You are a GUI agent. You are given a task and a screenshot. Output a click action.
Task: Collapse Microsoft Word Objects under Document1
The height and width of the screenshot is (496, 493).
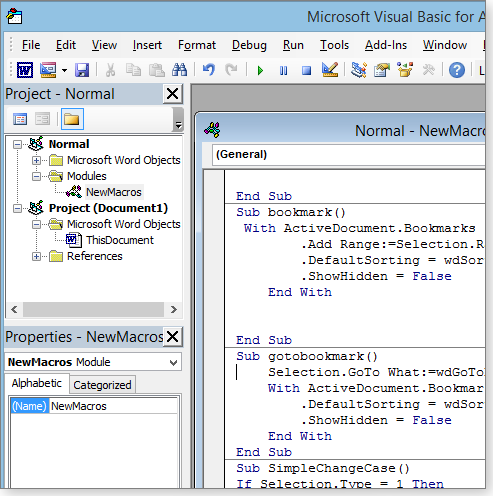click(36, 224)
